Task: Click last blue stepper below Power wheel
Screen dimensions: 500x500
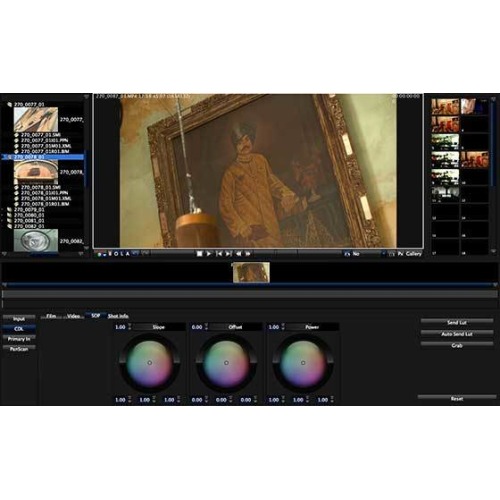Action: (332, 400)
